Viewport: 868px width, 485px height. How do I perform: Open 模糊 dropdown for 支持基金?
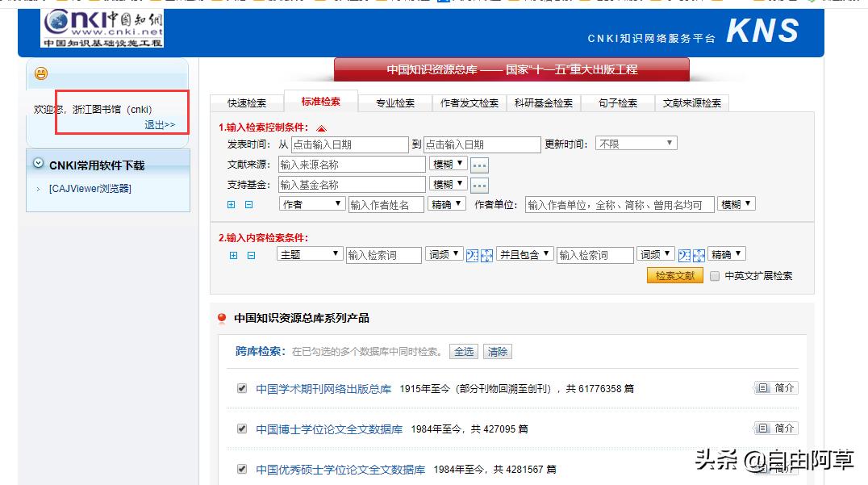coord(449,184)
